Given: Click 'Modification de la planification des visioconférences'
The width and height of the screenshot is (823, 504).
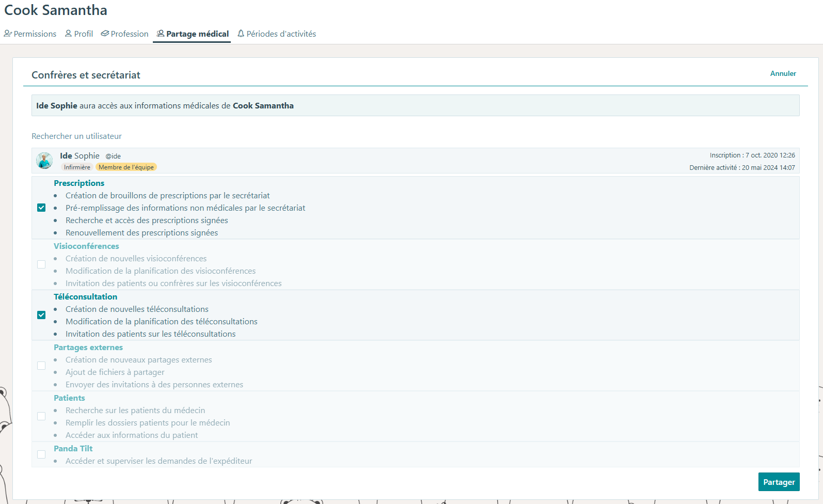Looking at the screenshot, I should coord(161,271).
